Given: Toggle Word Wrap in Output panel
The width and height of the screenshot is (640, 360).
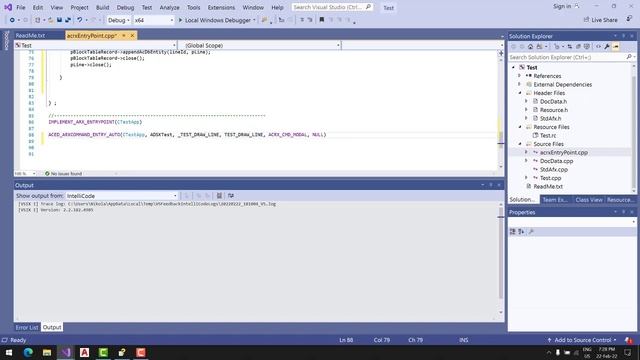Looking at the screenshot, I should click(x=231, y=196).
